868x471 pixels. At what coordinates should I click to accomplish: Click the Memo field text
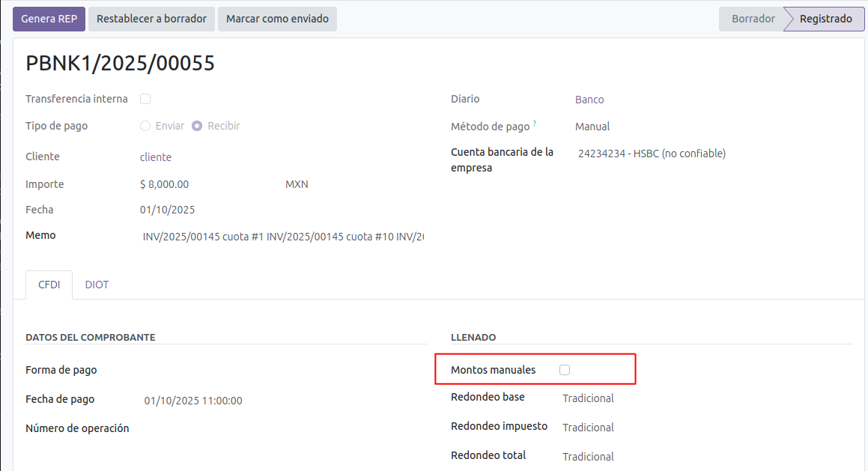283,237
